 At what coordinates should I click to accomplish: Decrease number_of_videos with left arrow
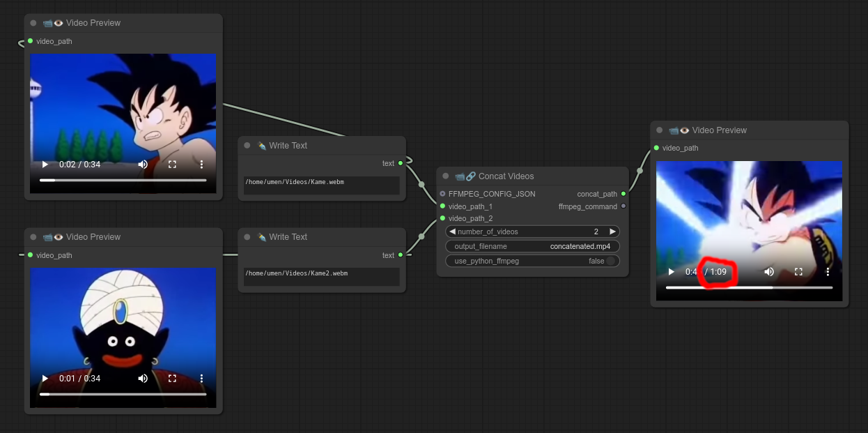(452, 231)
